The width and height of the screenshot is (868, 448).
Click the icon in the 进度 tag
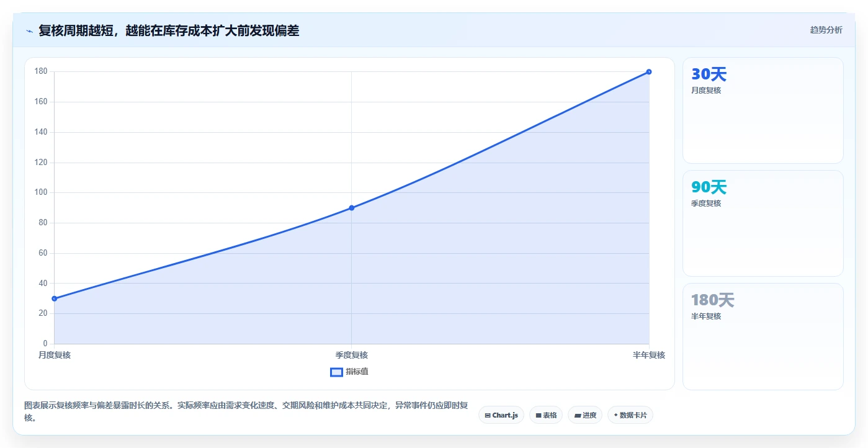pos(578,415)
